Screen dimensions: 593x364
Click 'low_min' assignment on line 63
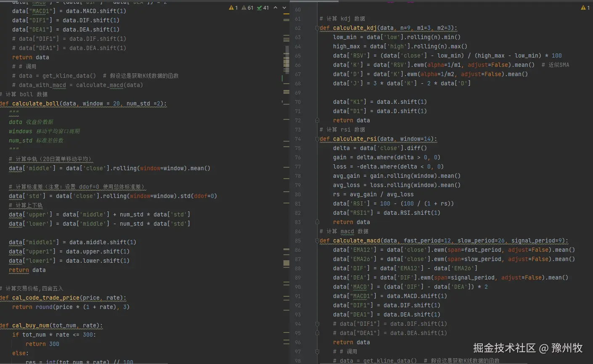pos(397,37)
